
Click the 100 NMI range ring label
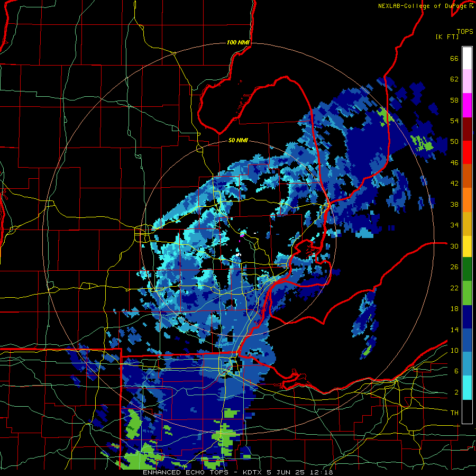238,42
